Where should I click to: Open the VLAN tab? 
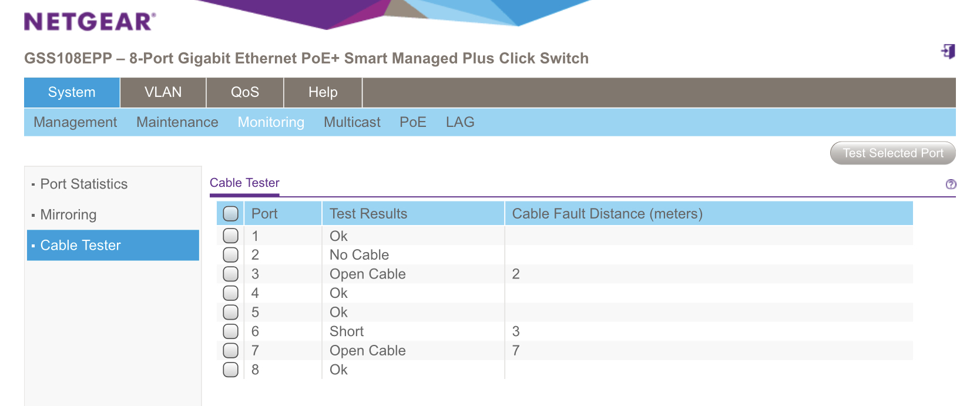point(163,92)
